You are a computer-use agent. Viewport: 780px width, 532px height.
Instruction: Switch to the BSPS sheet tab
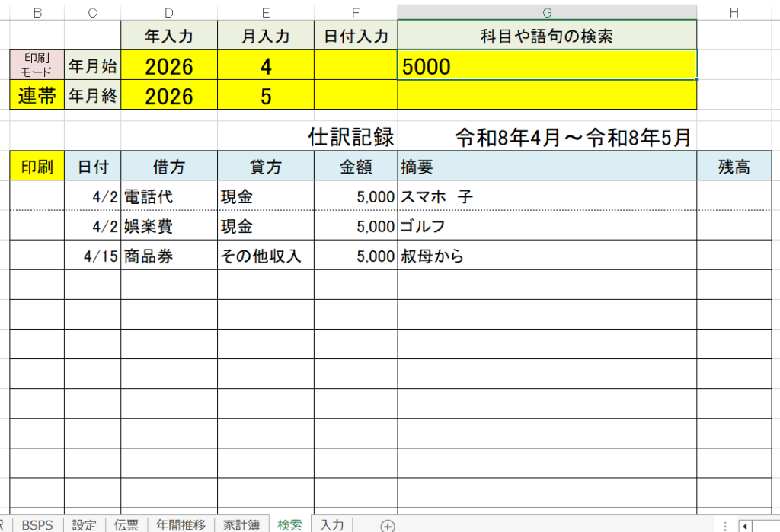(37, 525)
